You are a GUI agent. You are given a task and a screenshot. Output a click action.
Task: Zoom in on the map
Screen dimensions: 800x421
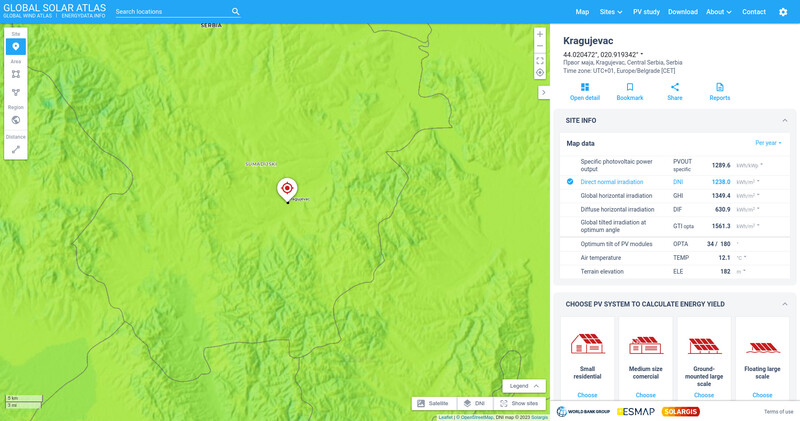point(540,34)
